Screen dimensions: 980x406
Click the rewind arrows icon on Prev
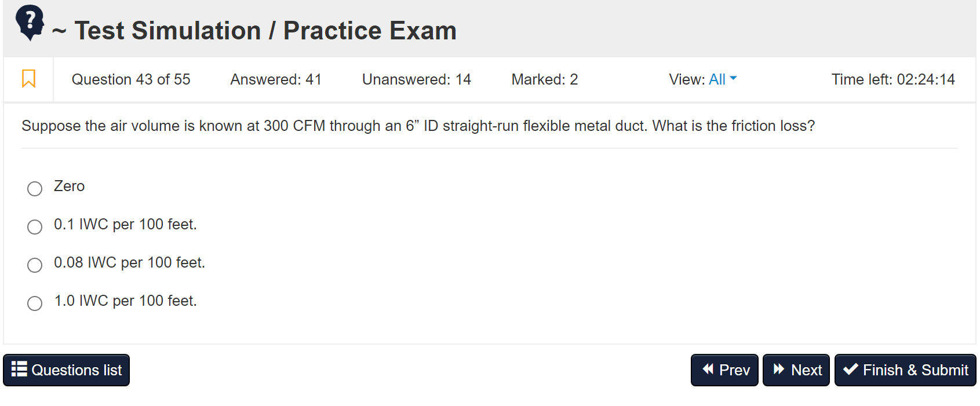pyautogui.click(x=708, y=369)
